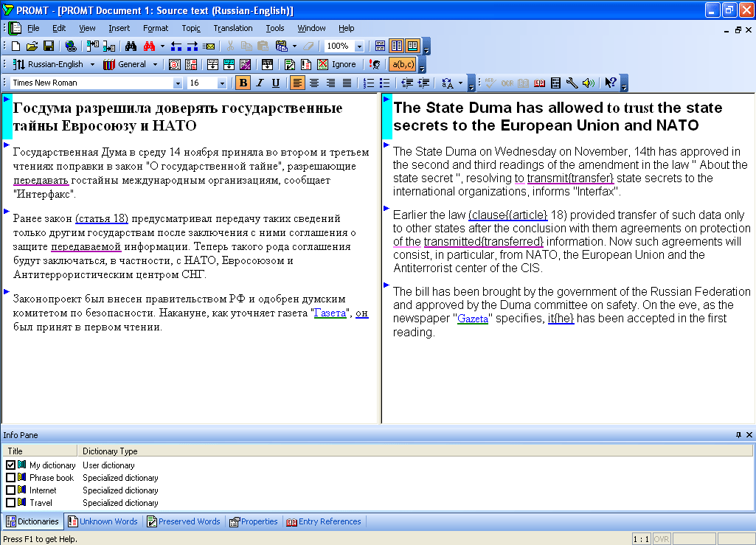This screenshot has height=545, width=756.
Task: Click the Газета link in source text
Action: coord(330,313)
